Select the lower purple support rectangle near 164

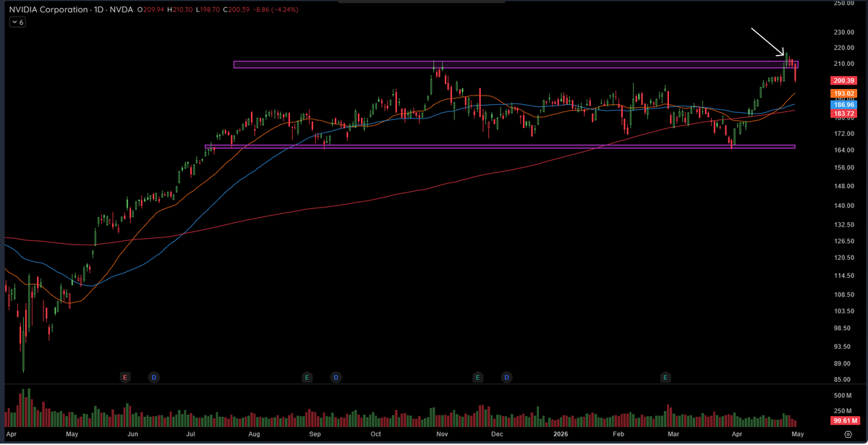coord(500,147)
